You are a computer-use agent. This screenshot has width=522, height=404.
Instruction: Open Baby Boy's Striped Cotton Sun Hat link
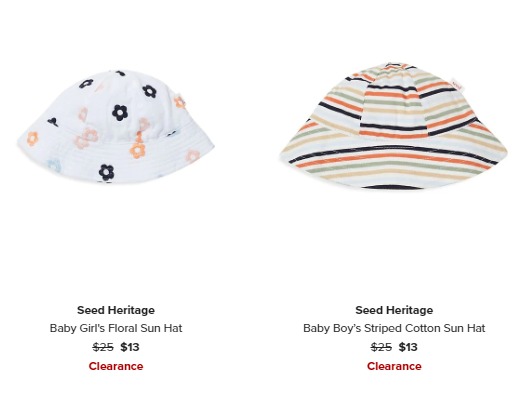(394, 328)
